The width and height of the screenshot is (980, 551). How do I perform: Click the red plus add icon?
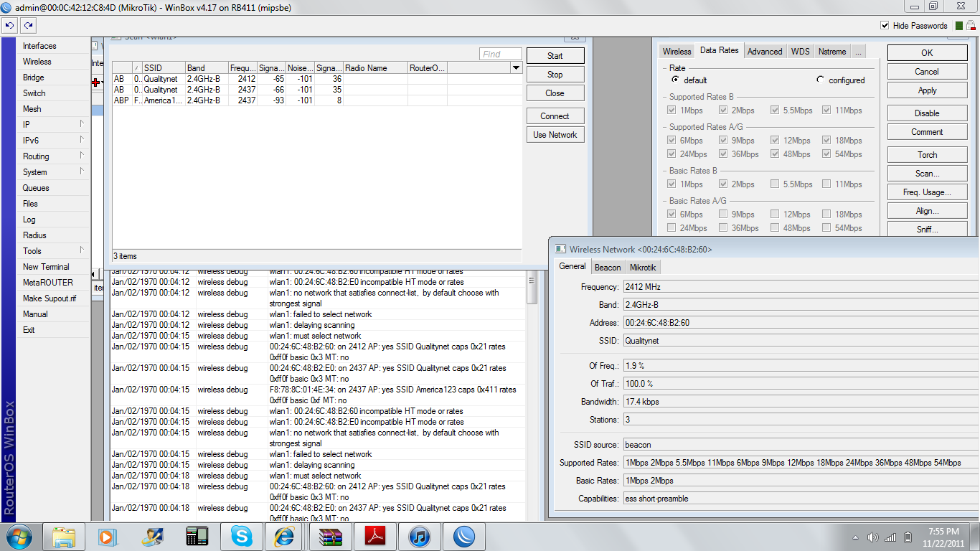(x=95, y=83)
